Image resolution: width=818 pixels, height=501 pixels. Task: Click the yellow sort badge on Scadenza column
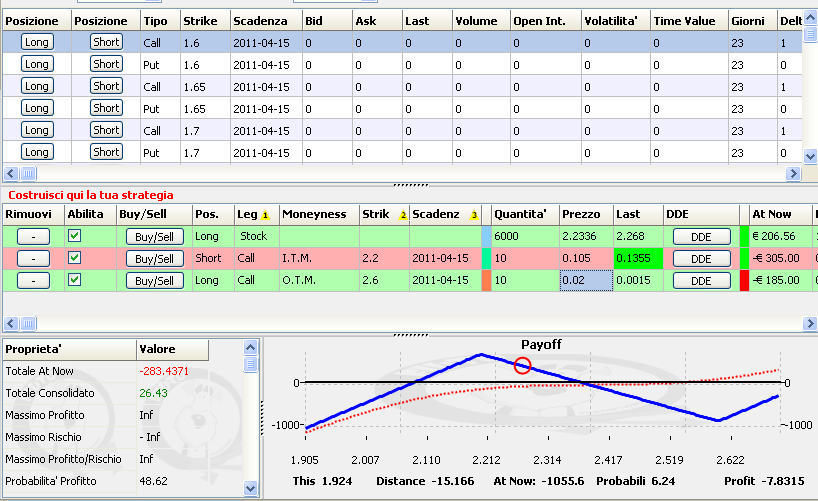tap(474, 215)
